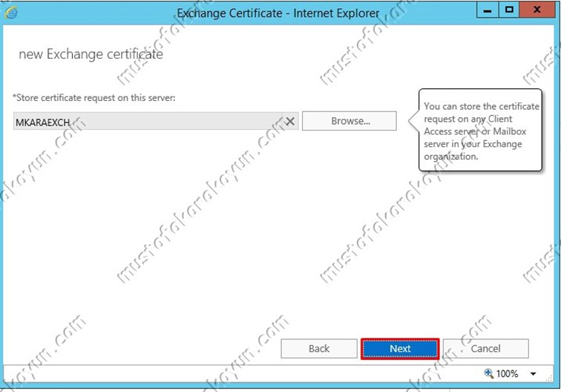The width and height of the screenshot is (561, 392).
Task: Cancel the new Exchange certificate wizard
Action: click(x=485, y=348)
